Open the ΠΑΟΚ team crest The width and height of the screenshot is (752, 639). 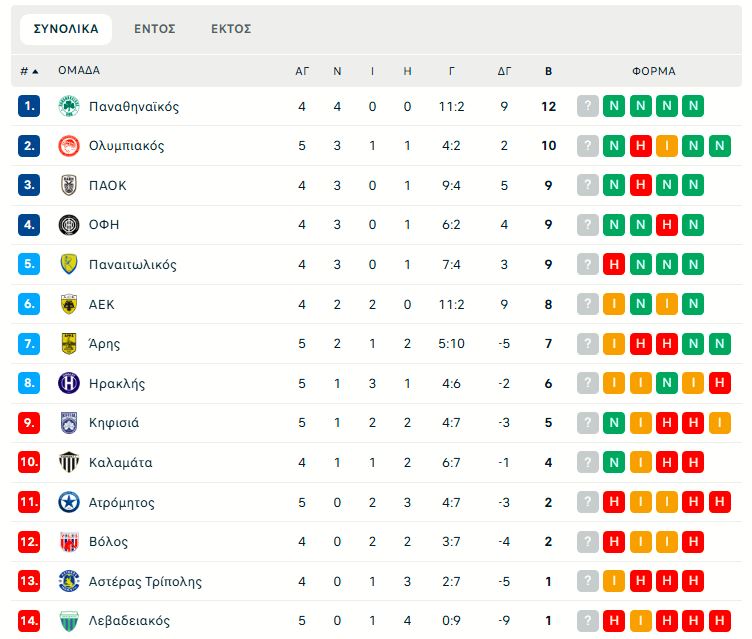(x=69, y=185)
